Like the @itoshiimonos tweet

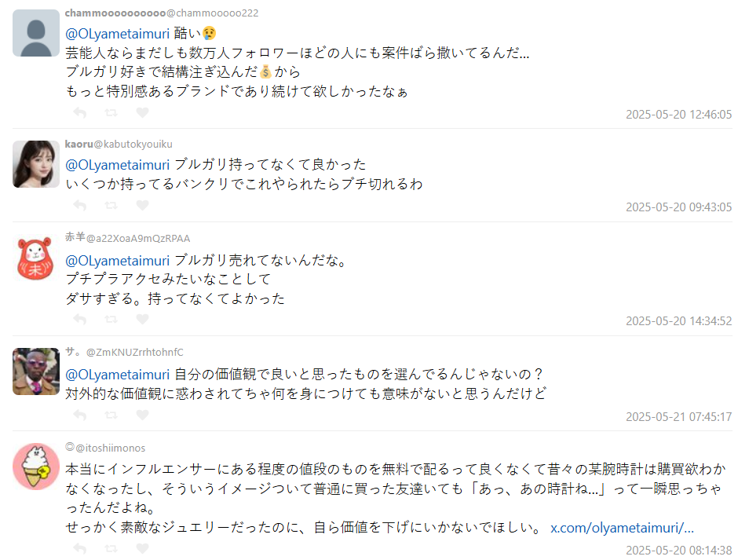[x=142, y=547]
